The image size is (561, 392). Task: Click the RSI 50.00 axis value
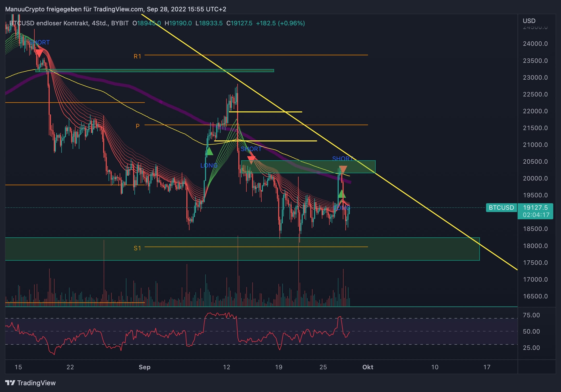click(x=531, y=331)
